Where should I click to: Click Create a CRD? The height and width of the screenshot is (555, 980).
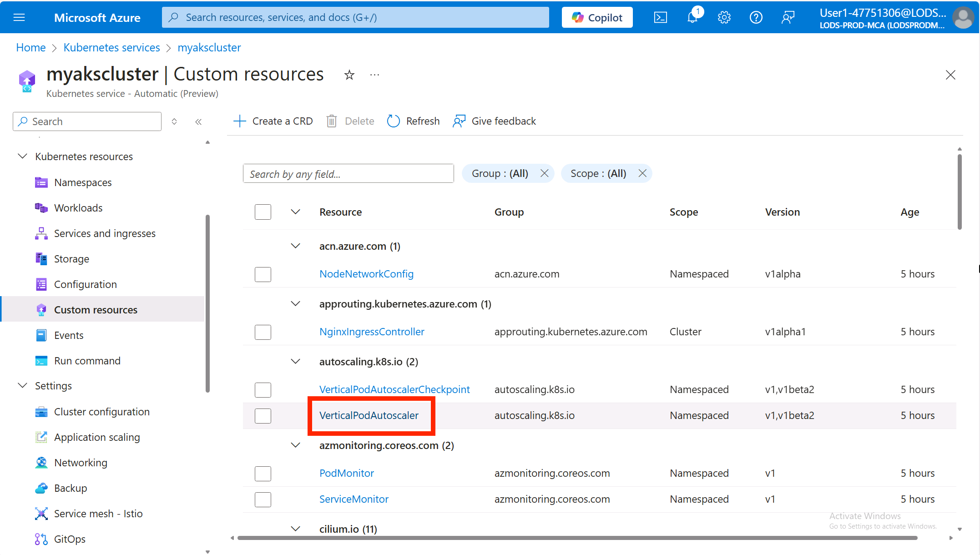[273, 121]
